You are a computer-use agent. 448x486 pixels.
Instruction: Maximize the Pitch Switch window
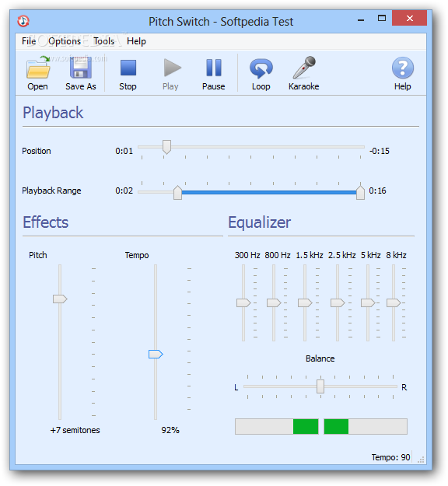(x=382, y=19)
